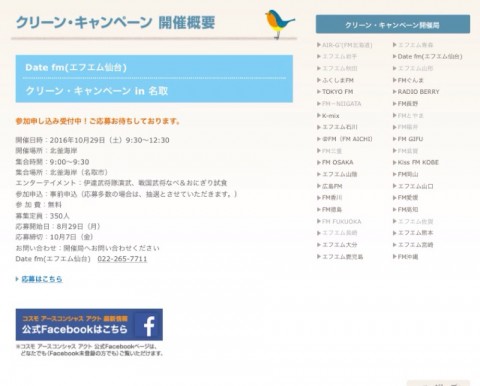Call the 022-265-7711 phone number link
480x386 pixels.
click(x=122, y=259)
